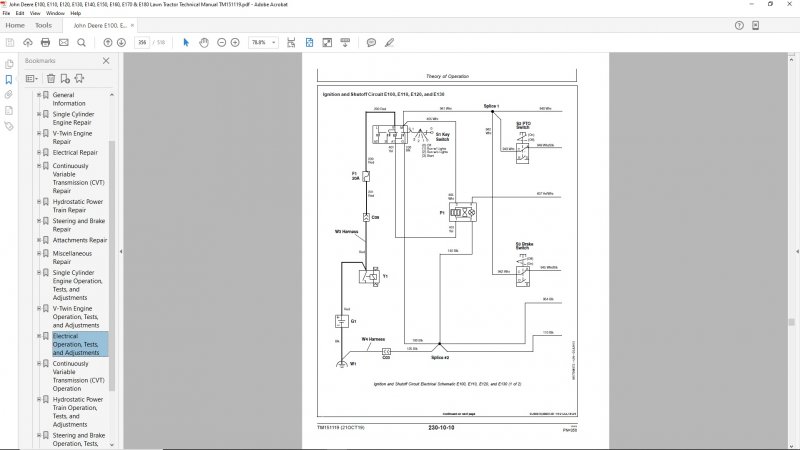Open the page thumbnails side panel
Screen dimensions: 800x450
pos(9,64)
